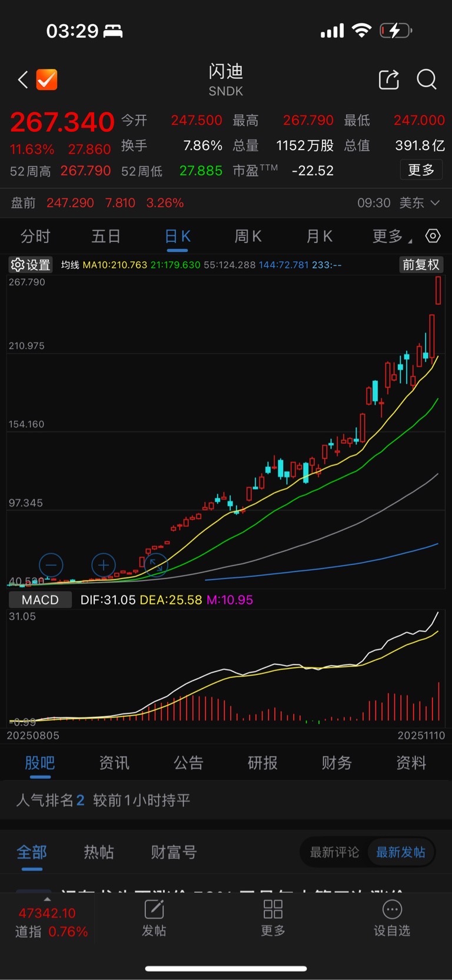Switch the MACD indicator selector
Viewport: 452px width, 980px height.
pos(40,600)
